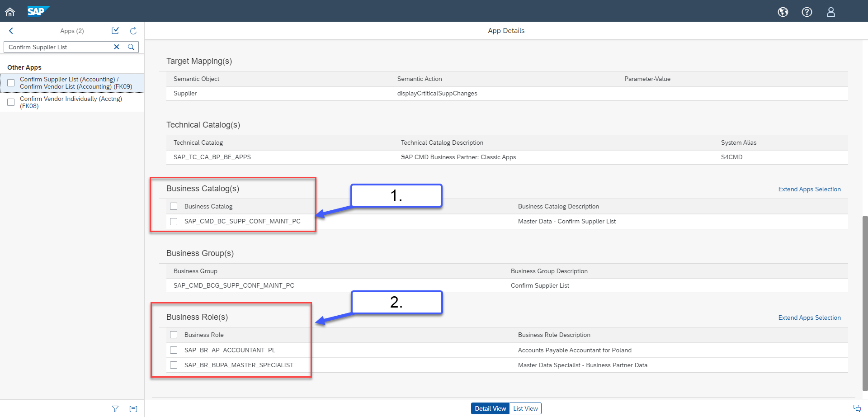868x417 pixels.
Task: Click the Parameter-Value column header
Action: point(647,79)
